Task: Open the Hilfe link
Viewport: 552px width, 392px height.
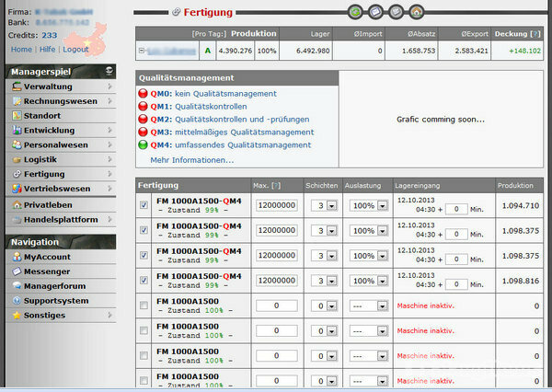Action: pos(47,50)
